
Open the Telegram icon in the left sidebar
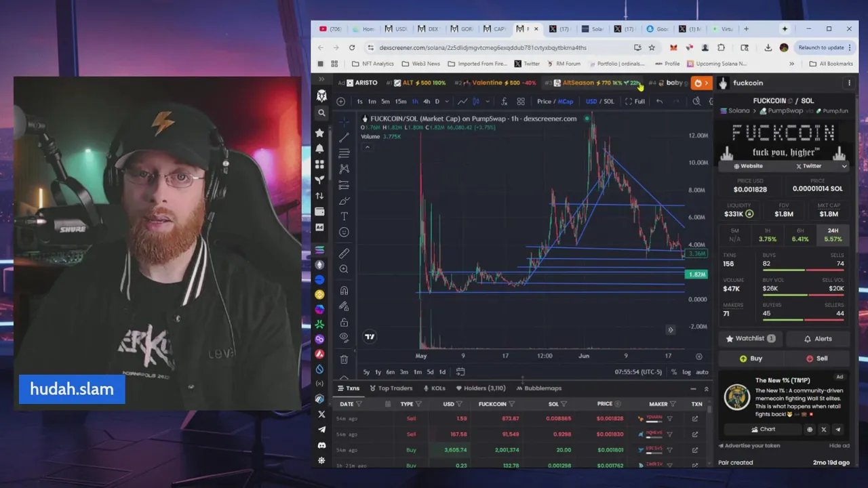pyautogui.click(x=321, y=429)
